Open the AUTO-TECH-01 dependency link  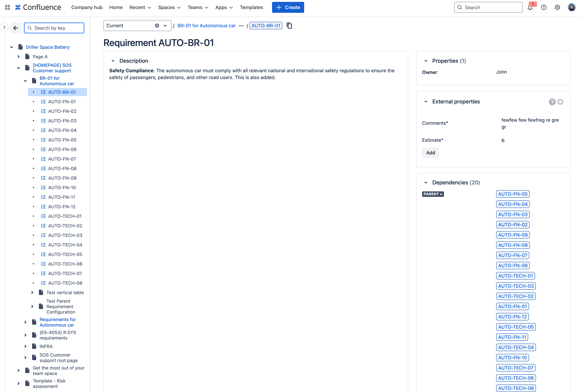click(515, 276)
